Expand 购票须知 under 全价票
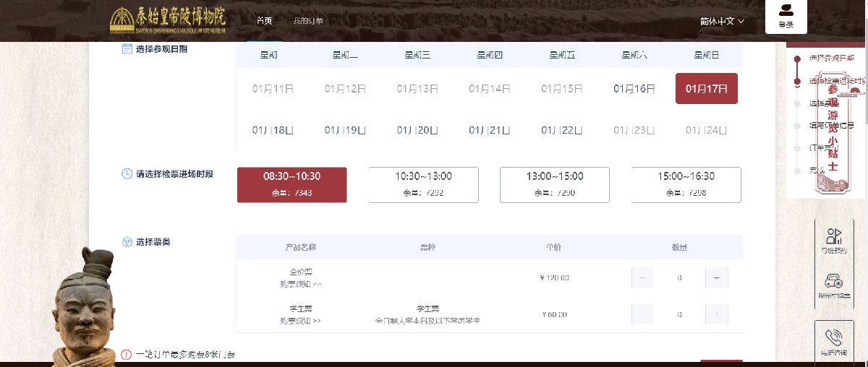The width and height of the screenshot is (868, 367). pos(301,284)
